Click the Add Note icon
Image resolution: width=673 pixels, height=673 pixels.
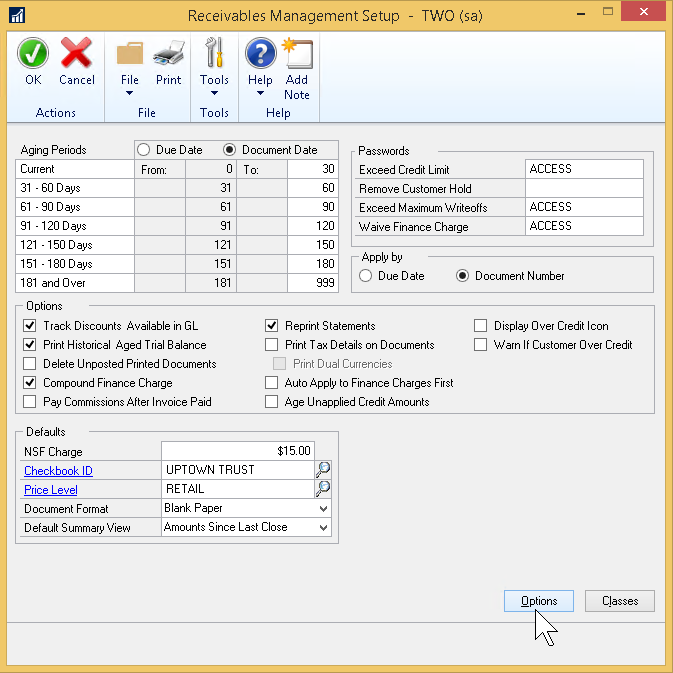click(297, 54)
